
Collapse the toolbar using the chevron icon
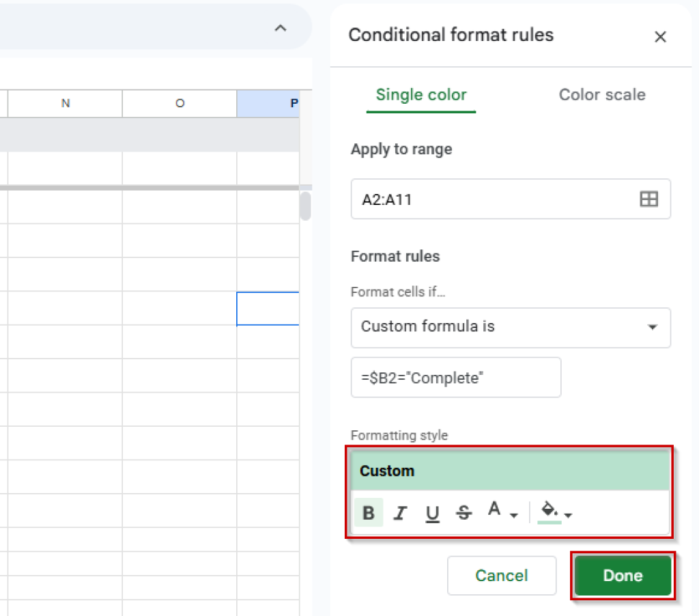pyautogui.click(x=280, y=29)
